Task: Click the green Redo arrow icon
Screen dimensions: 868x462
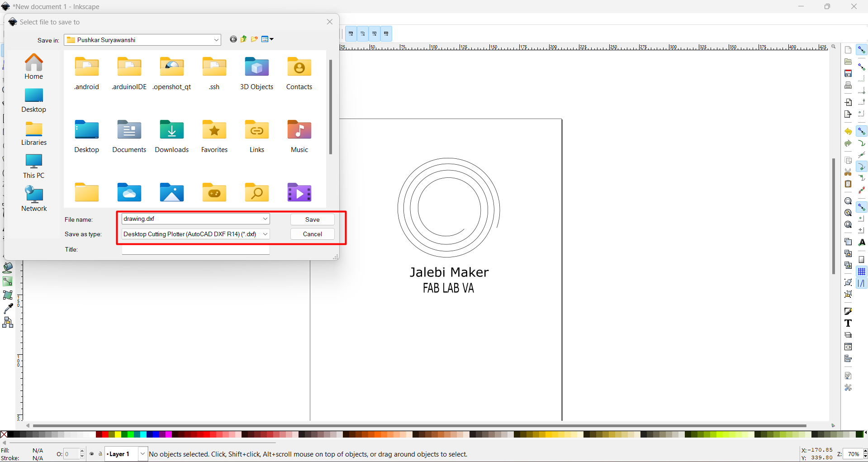Action: click(848, 143)
